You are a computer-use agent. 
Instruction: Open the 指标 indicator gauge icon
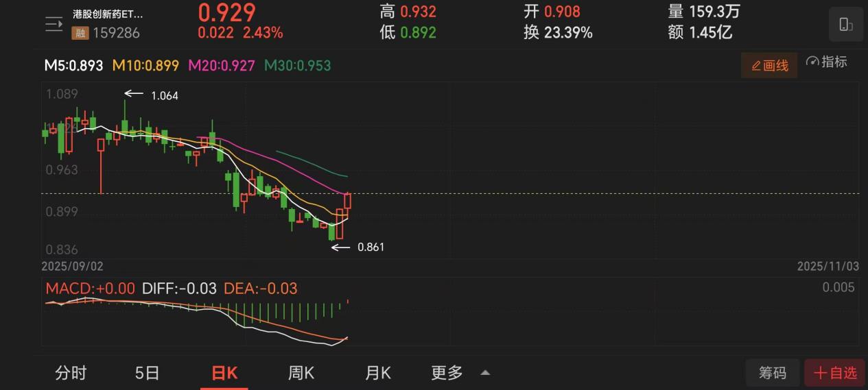(812, 62)
